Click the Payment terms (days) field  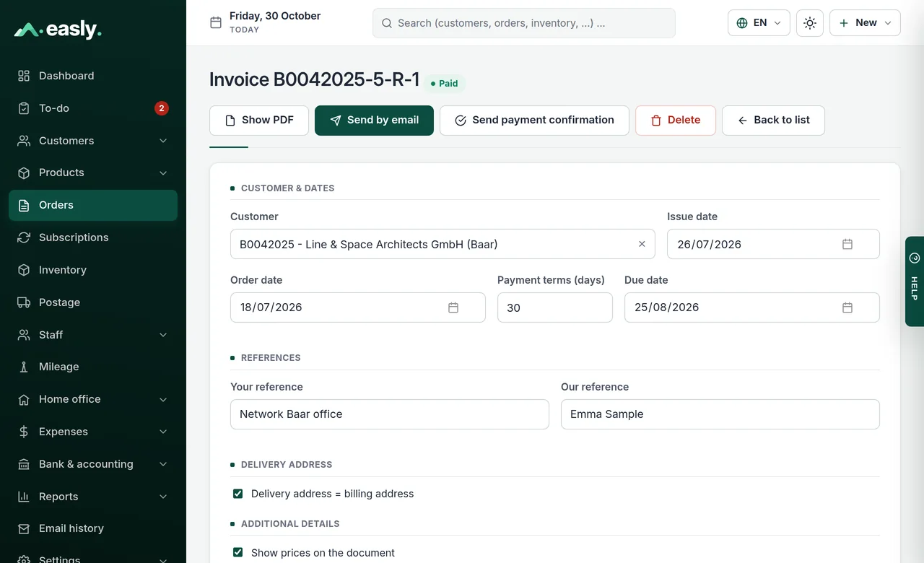[555, 307]
